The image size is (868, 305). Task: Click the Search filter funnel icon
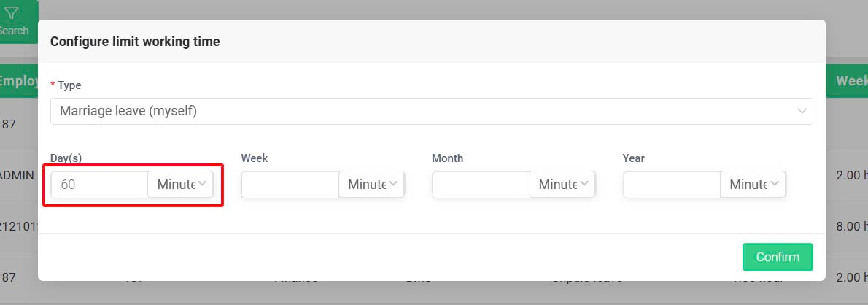[11, 13]
